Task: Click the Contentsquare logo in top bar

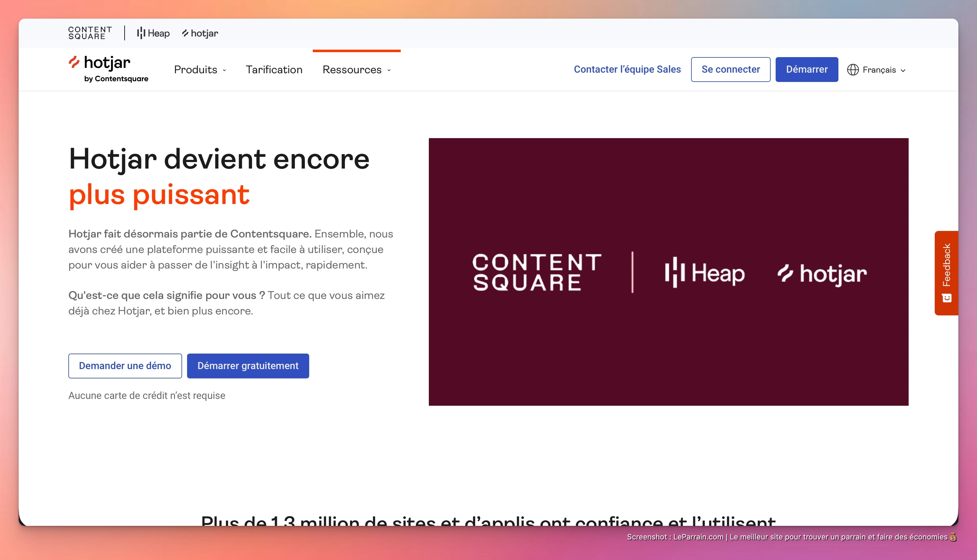Action: tap(90, 33)
